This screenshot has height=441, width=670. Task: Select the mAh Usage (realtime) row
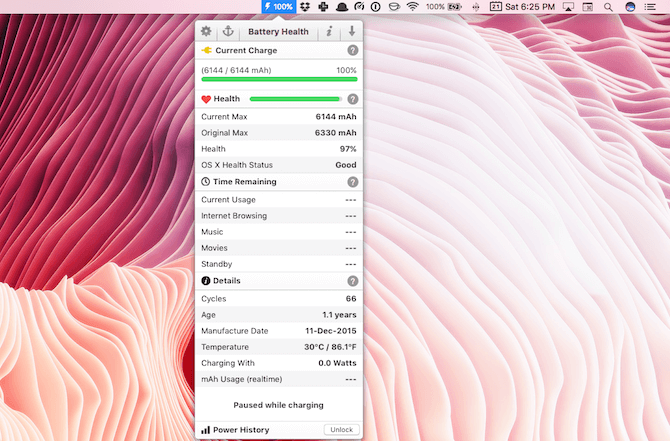coord(279,379)
